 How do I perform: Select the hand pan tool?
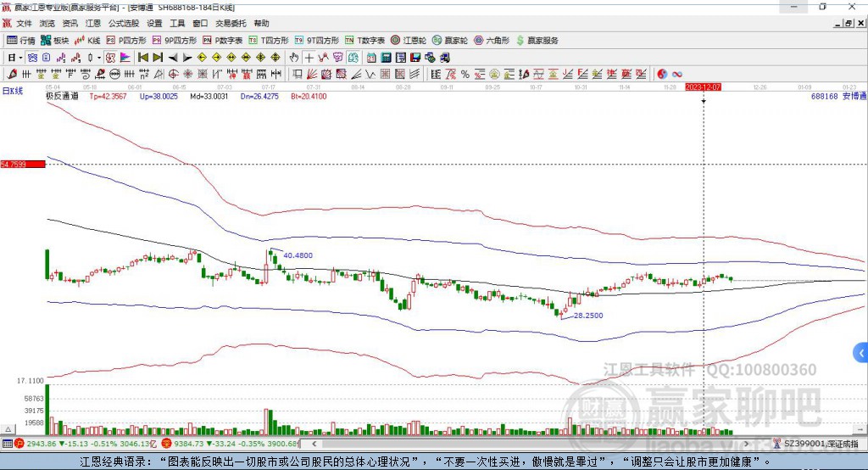[x=294, y=58]
